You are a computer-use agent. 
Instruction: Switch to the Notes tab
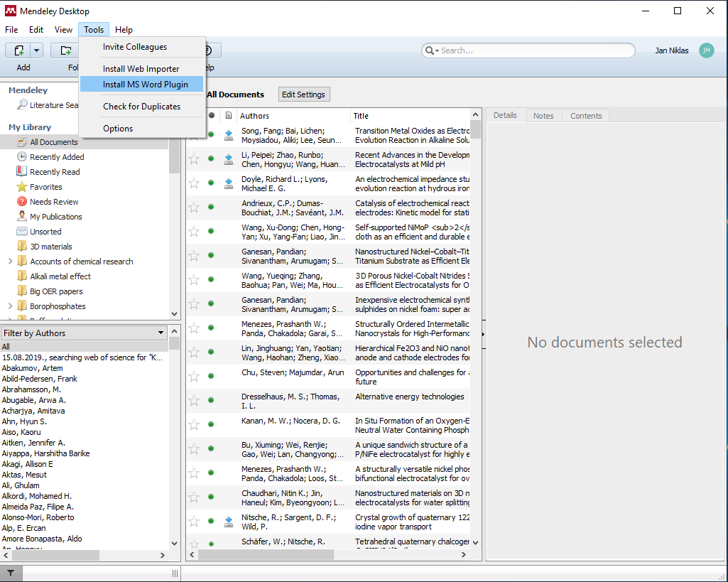pyautogui.click(x=543, y=116)
